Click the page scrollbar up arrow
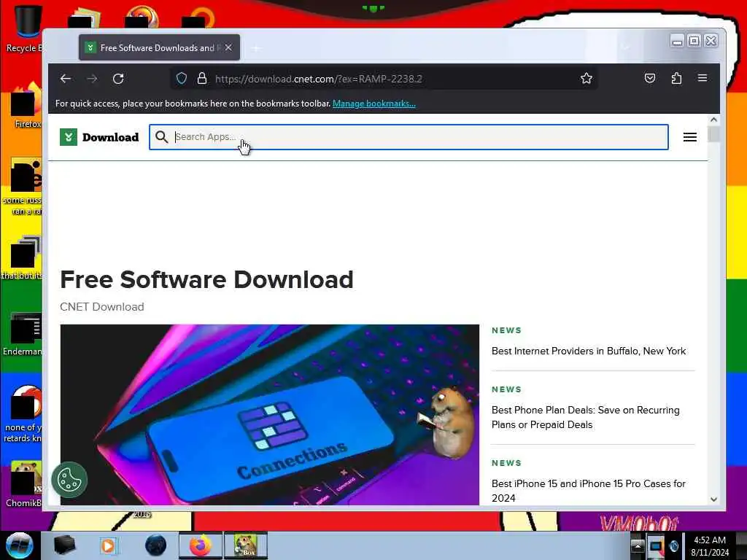This screenshot has width=747, height=560. coord(713,120)
